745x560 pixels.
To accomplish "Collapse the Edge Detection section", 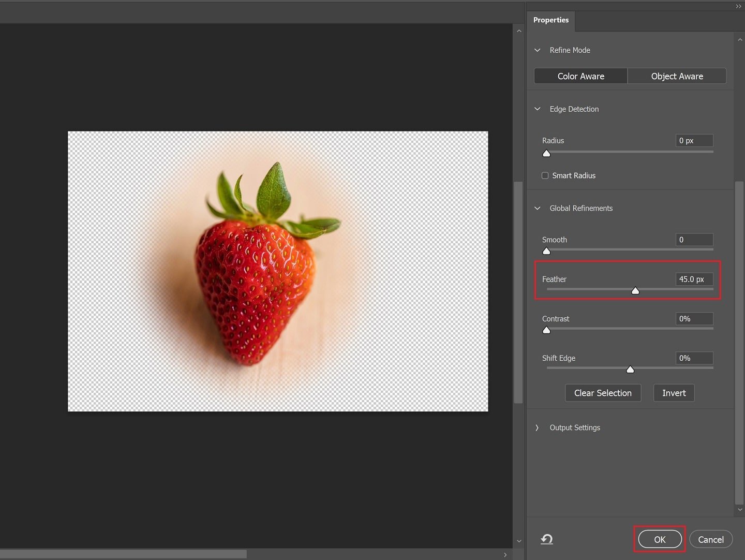I will [538, 109].
